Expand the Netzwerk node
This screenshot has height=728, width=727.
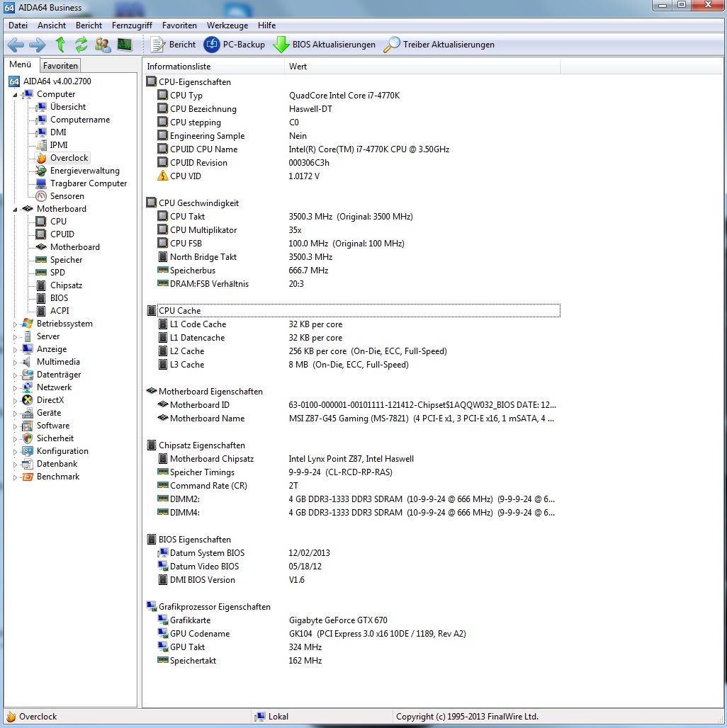pos(15,388)
